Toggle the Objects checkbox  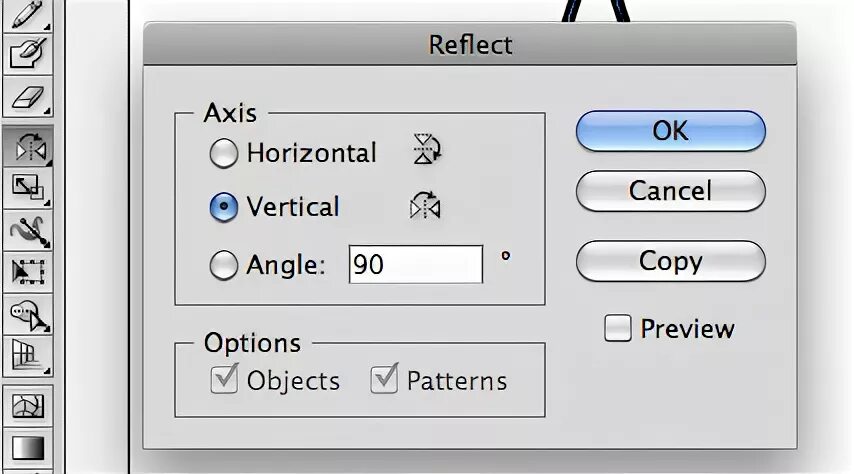[224, 380]
